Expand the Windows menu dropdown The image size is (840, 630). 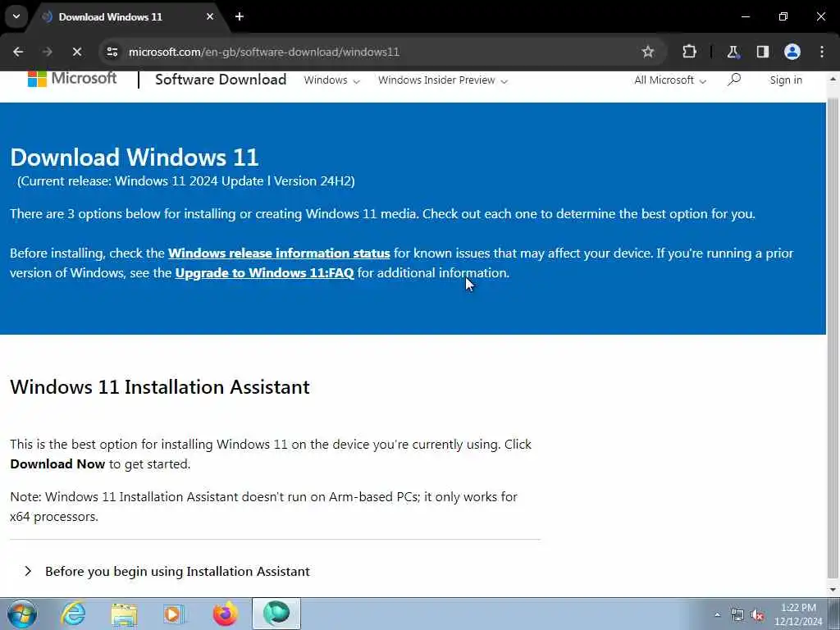tap(331, 80)
